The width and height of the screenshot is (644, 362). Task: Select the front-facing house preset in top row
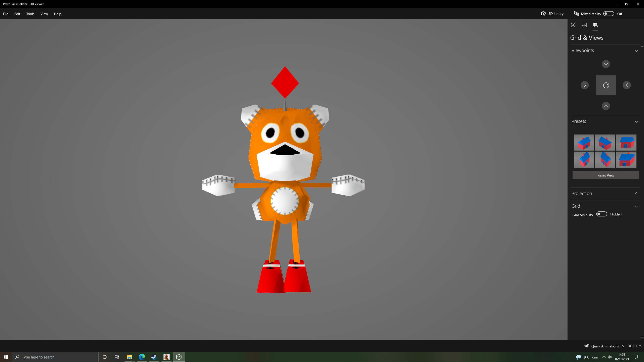coord(626,142)
